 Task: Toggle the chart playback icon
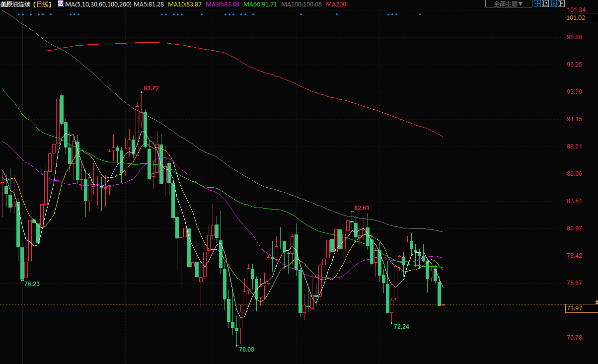pyautogui.click(x=553, y=4)
